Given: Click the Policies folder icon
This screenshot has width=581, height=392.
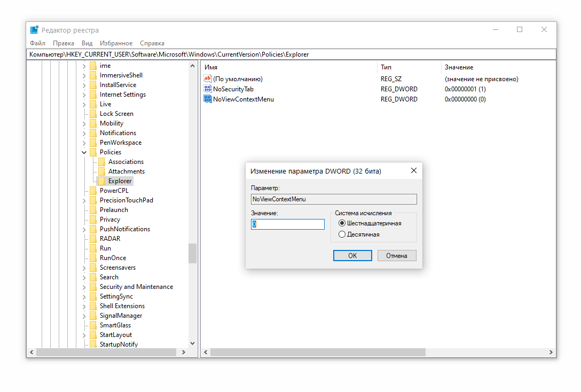Looking at the screenshot, I should [x=93, y=152].
